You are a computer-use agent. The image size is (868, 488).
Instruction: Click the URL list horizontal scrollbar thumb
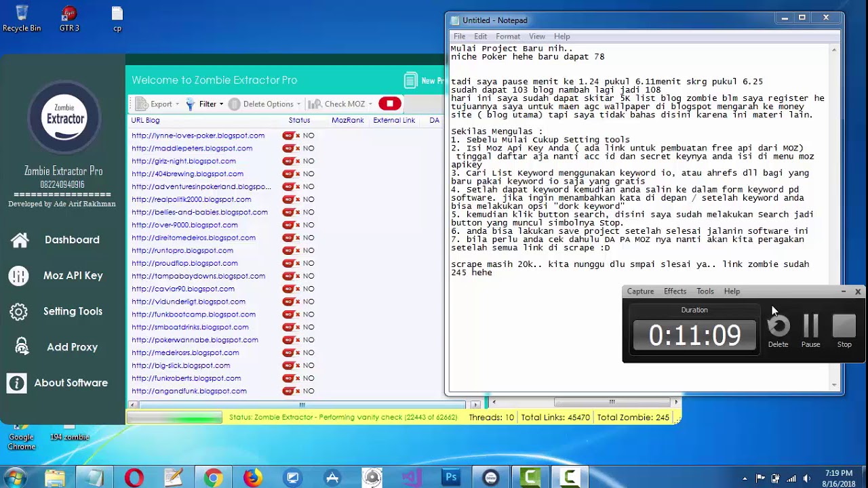[302, 405]
